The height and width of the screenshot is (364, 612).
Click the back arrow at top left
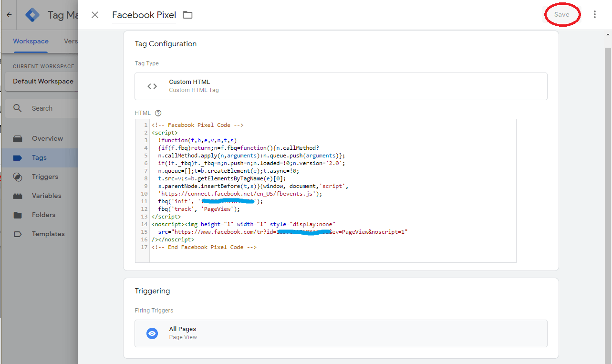click(x=9, y=14)
